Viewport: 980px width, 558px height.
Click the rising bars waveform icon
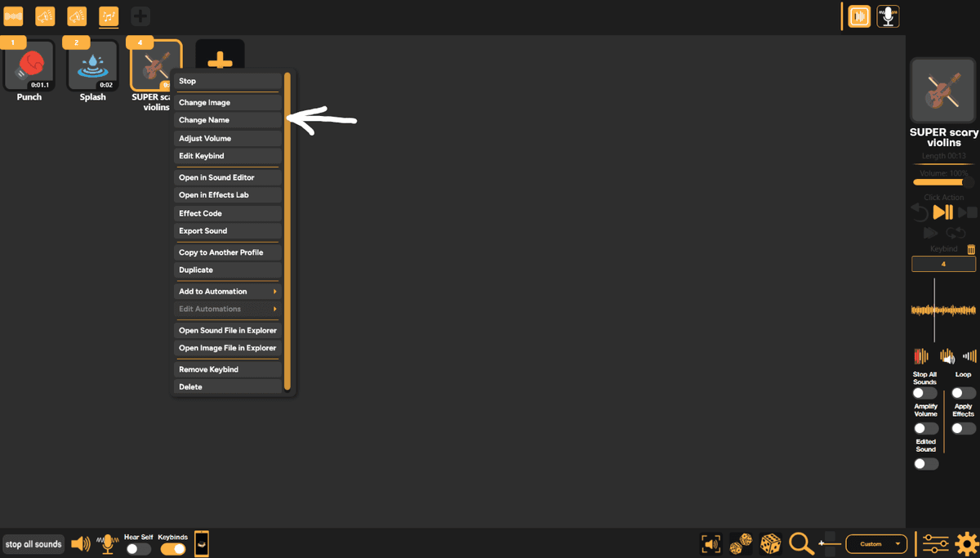pyautogui.click(x=969, y=356)
